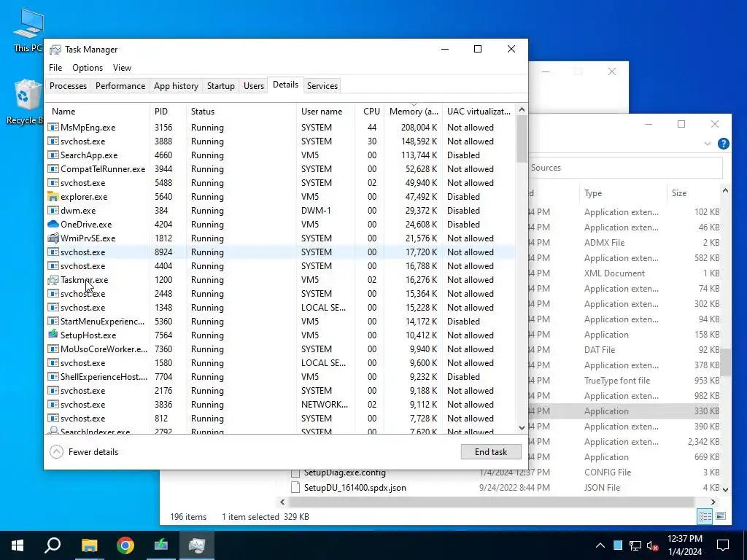
Task: Sort by User name column header
Action: pos(326,112)
